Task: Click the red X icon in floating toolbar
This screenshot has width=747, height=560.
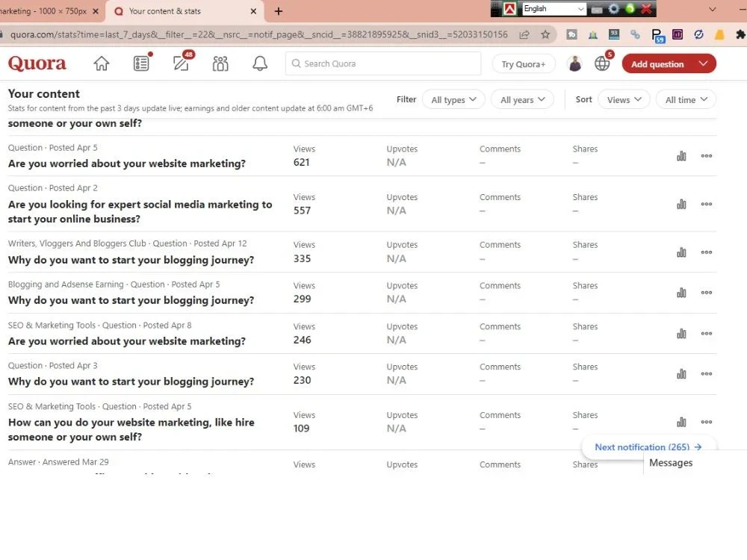Action: 646,8
